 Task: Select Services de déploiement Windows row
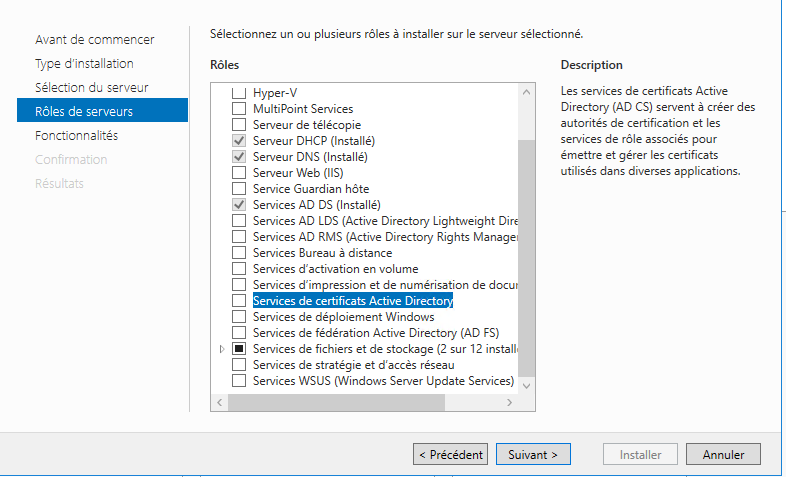(x=343, y=317)
